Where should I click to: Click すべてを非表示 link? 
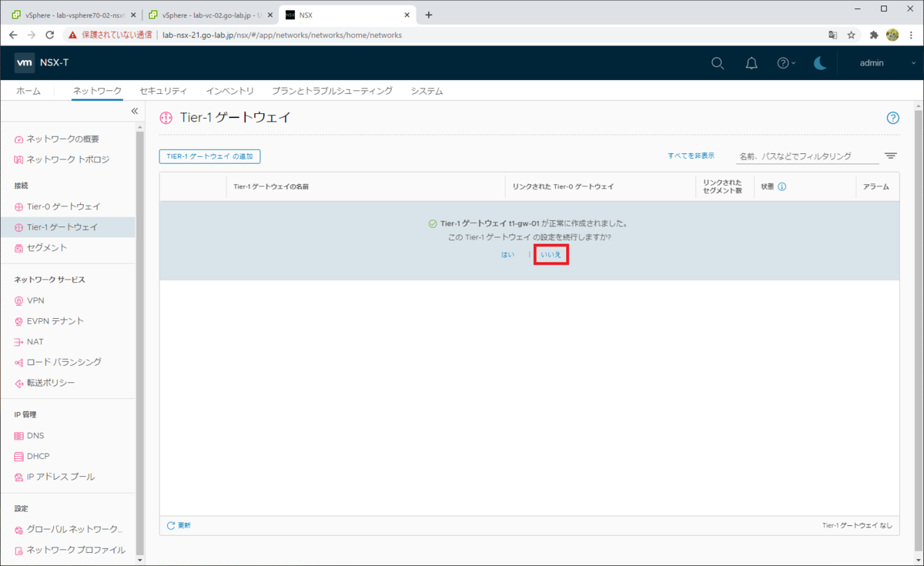coord(691,156)
